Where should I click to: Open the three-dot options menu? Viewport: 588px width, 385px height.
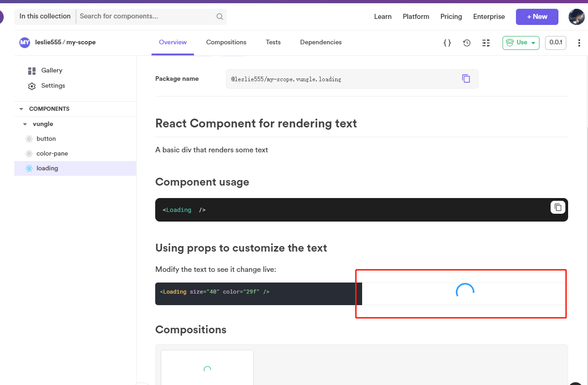[x=579, y=42]
